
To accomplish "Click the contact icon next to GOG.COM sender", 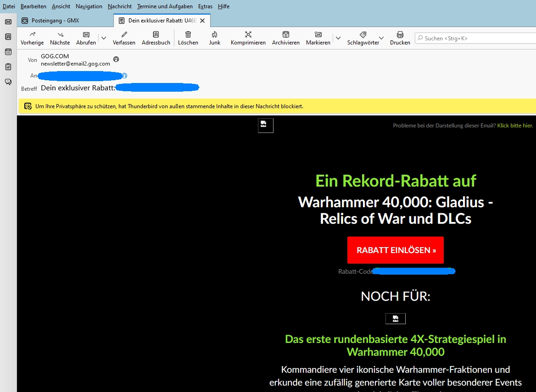I will point(116,59).
